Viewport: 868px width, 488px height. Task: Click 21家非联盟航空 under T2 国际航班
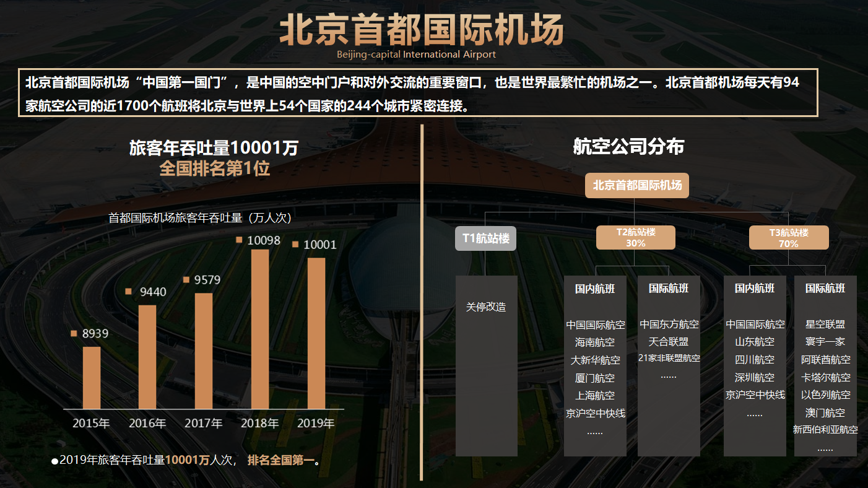pyautogui.click(x=669, y=358)
